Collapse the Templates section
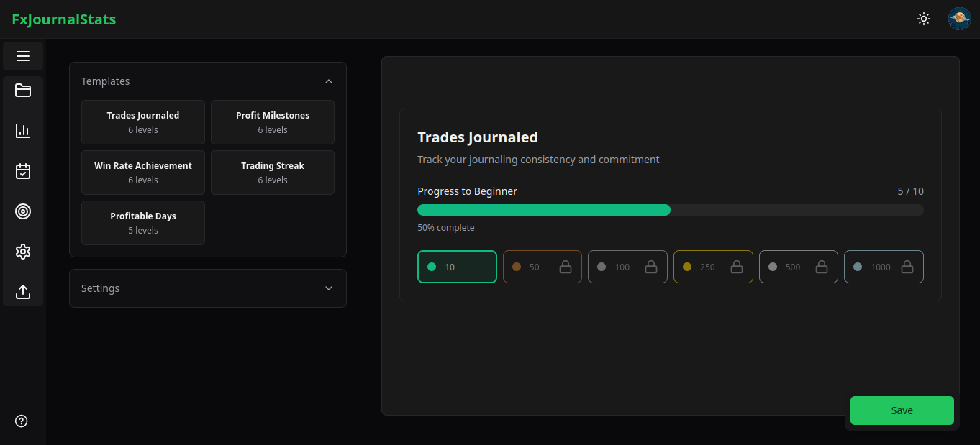Image resolution: width=980 pixels, height=445 pixels. click(329, 81)
